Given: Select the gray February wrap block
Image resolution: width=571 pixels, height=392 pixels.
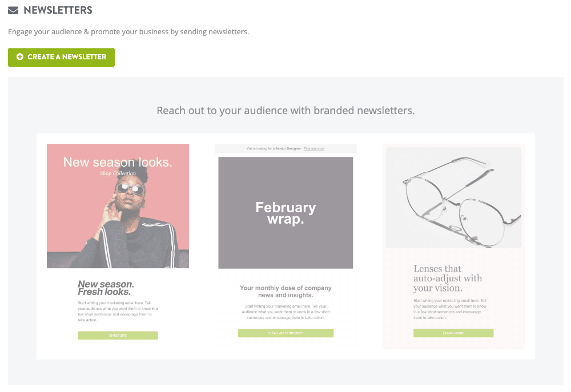Looking at the screenshot, I should tap(285, 213).
